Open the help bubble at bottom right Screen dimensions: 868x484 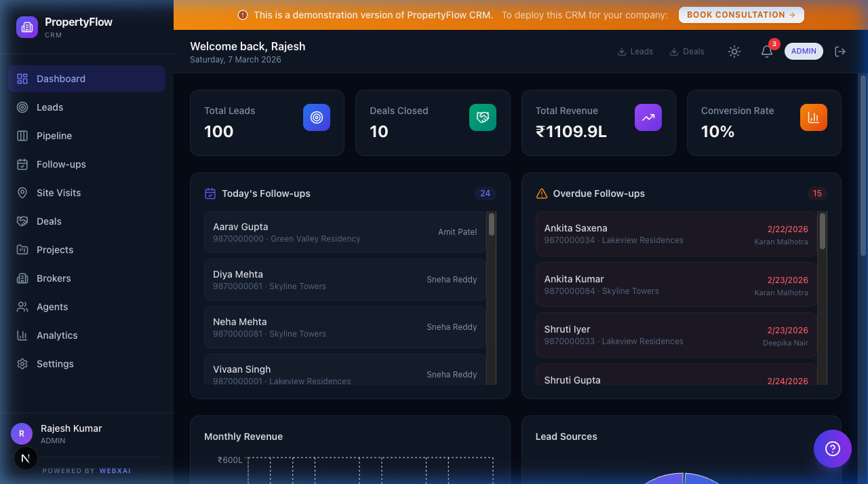pos(832,449)
